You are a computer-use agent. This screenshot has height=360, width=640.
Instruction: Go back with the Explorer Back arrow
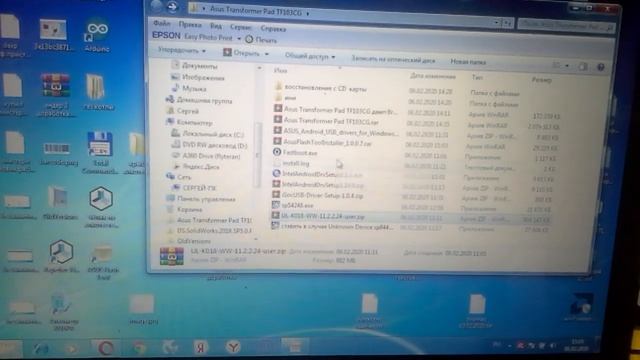click(x=157, y=6)
